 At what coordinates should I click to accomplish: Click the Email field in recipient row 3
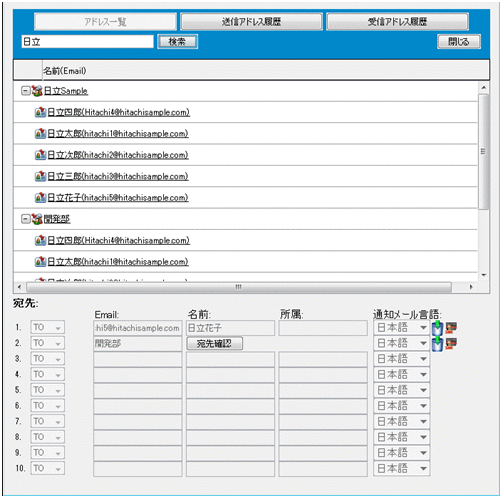(x=138, y=359)
